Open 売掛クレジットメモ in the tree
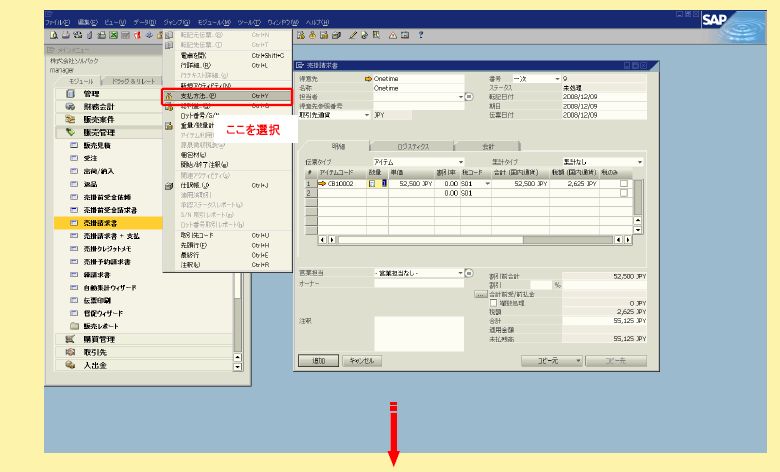 (107, 249)
